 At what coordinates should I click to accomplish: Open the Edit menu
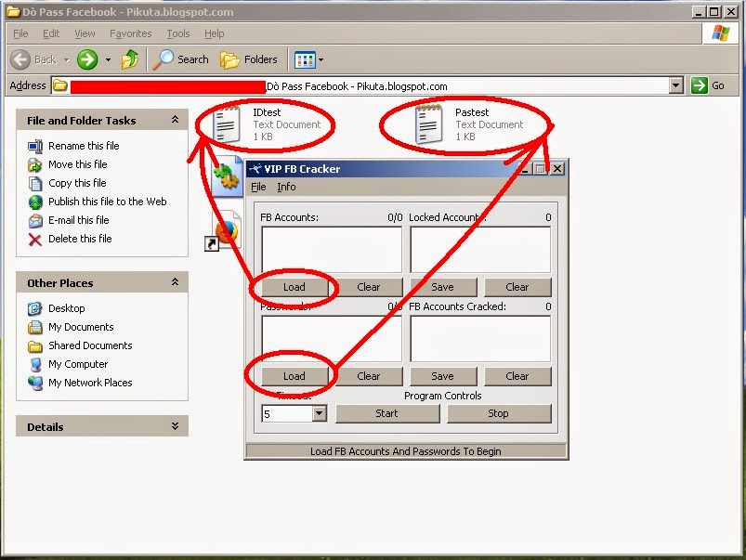[x=51, y=33]
